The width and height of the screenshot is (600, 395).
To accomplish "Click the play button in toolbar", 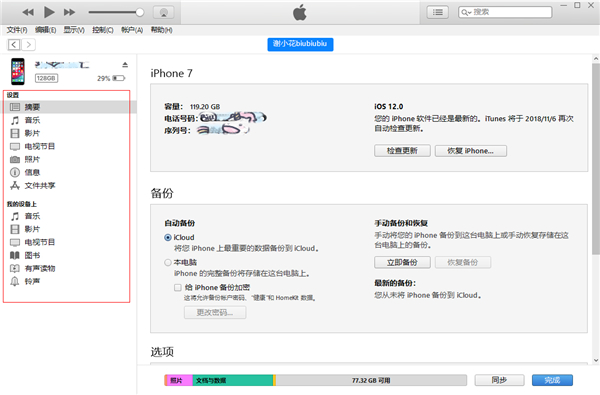I will pyautogui.click(x=49, y=12).
